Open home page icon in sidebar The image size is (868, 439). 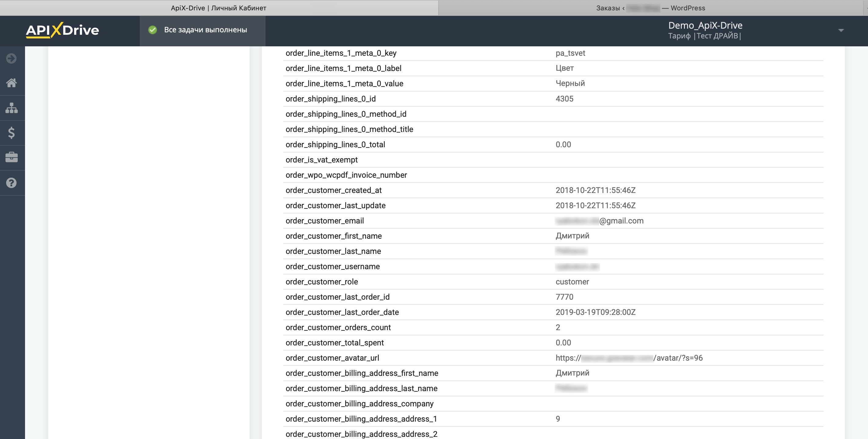pyautogui.click(x=12, y=83)
